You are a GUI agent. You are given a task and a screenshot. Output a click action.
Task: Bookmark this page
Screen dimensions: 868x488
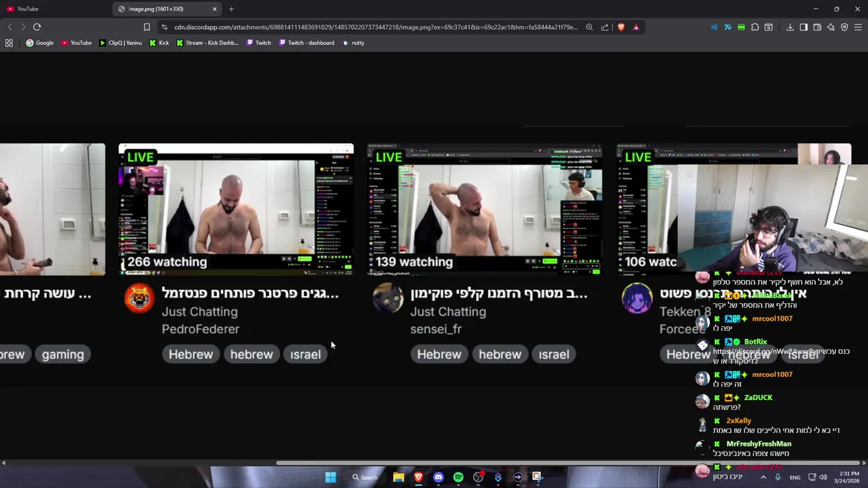(x=146, y=27)
